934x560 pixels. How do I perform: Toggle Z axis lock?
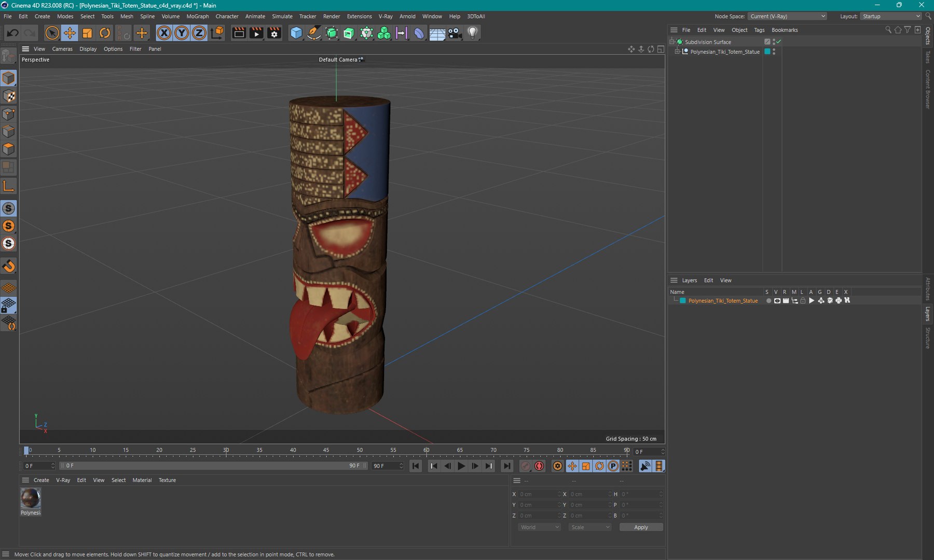(199, 33)
